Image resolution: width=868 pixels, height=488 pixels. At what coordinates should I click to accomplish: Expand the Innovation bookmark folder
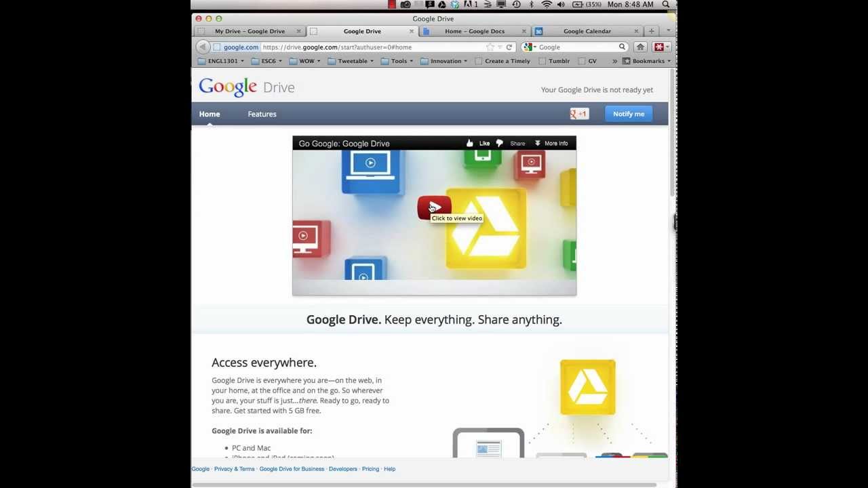click(444, 61)
